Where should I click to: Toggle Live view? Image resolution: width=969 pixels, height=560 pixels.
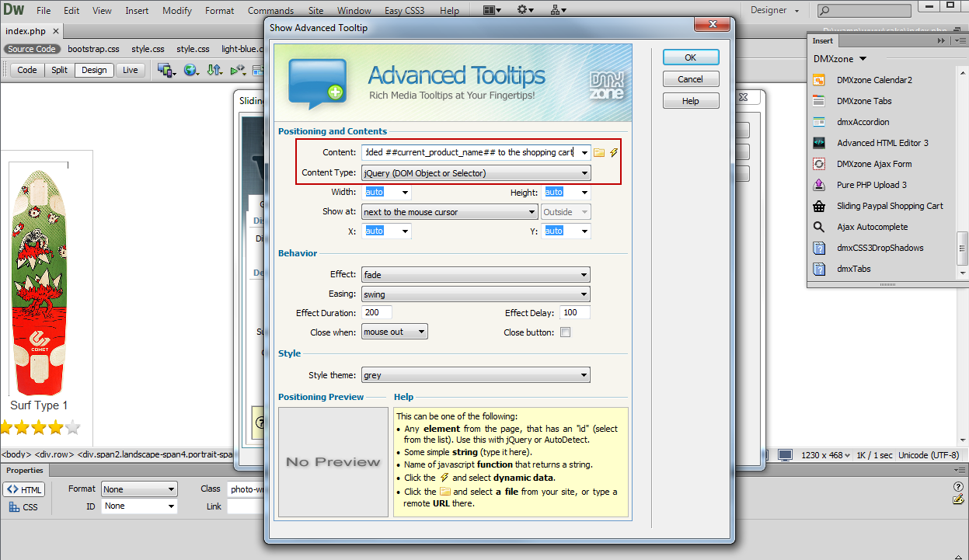131,70
